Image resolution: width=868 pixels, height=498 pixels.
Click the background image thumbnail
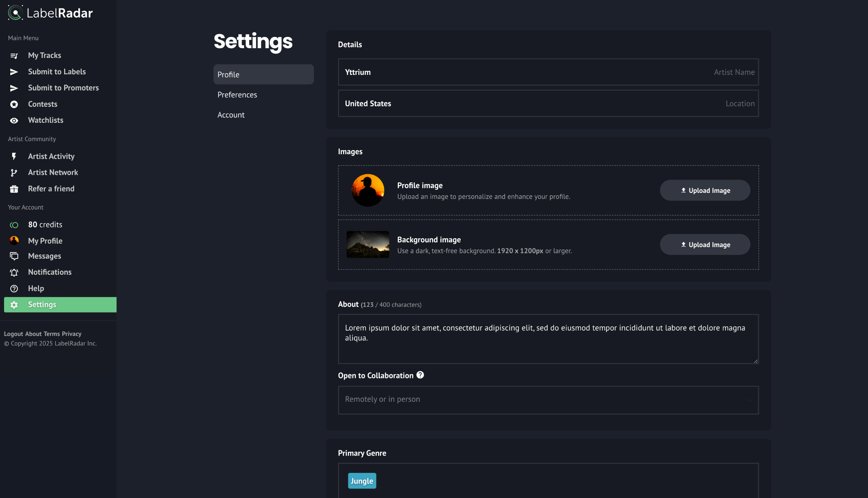coord(368,244)
